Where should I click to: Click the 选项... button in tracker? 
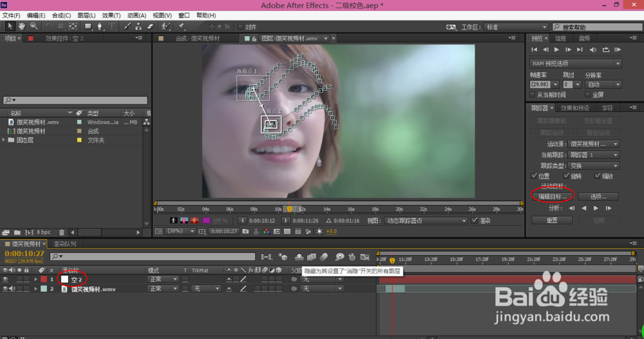(x=598, y=197)
